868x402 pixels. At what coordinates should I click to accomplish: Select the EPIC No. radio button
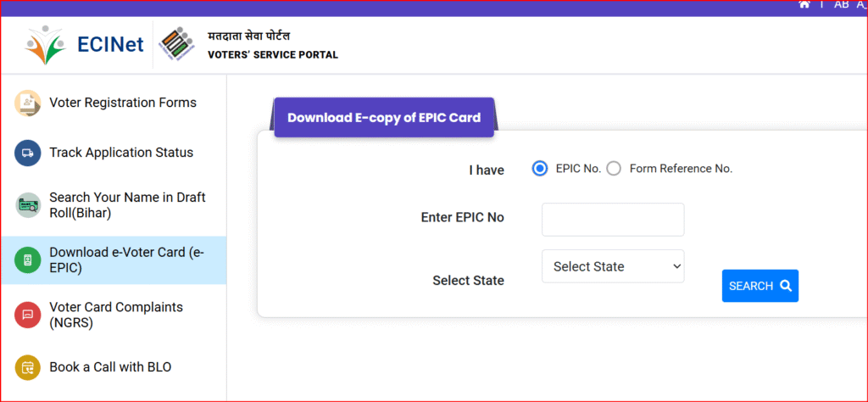(x=540, y=168)
